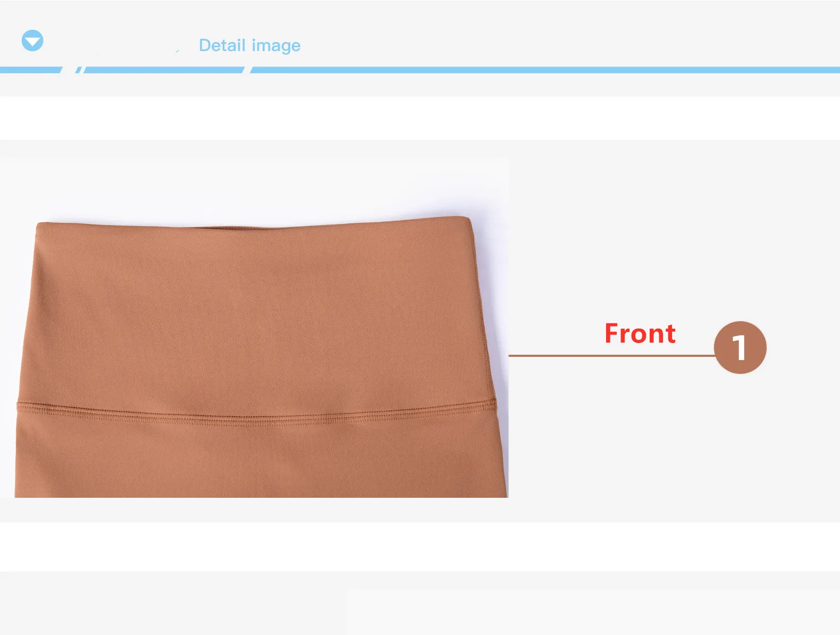Click the white strip beneath the photo section
840x635 pixels.
coord(420,547)
